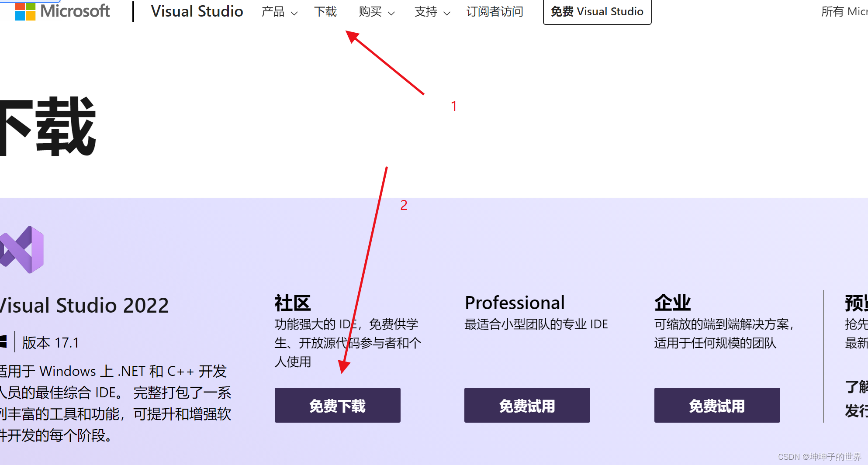The image size is (868, 465).
Task: Click the purple Visual Studio logo
Action: tap(22, 250)
